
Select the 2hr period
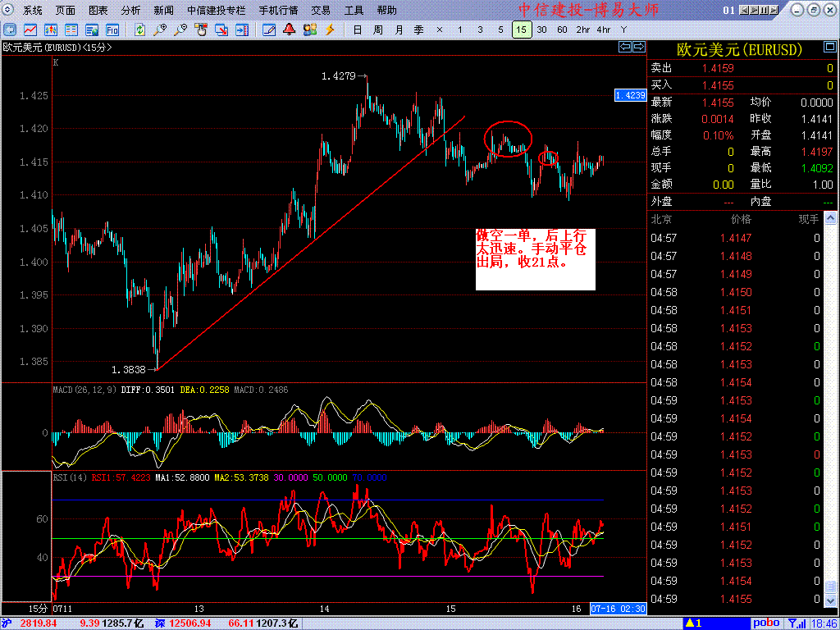[583, 30]
